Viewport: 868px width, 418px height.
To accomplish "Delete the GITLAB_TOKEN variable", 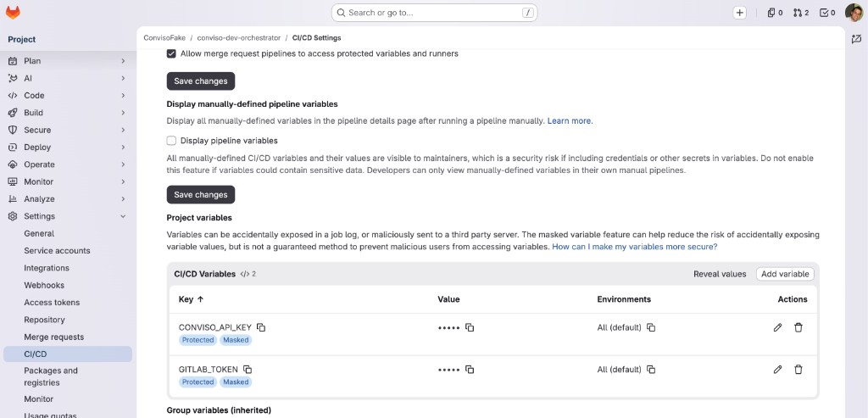I will pos(798,370).
